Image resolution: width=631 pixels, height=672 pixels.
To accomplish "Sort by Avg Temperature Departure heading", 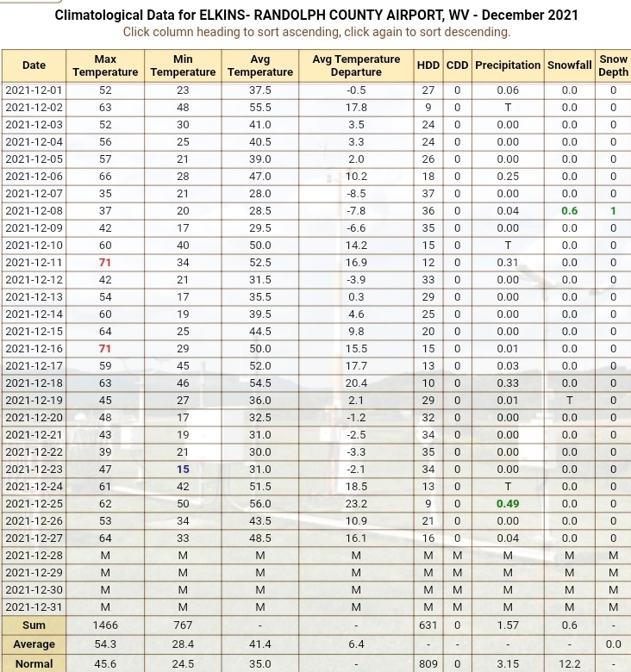I will [x=356, y=65].
